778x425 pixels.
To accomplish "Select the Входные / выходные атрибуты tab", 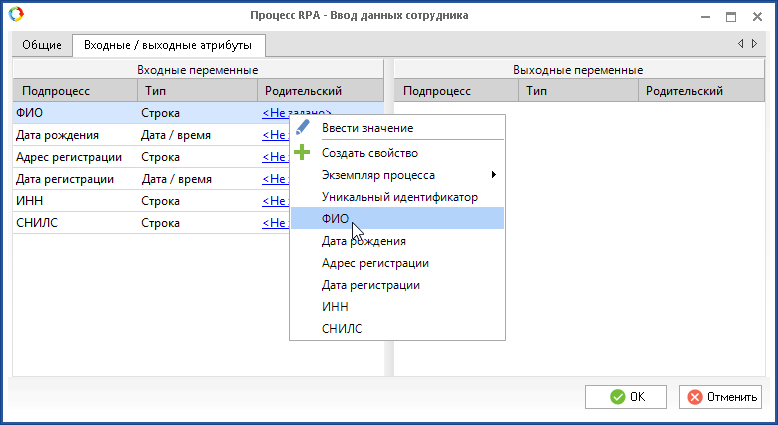I will (x=168, y=45).
